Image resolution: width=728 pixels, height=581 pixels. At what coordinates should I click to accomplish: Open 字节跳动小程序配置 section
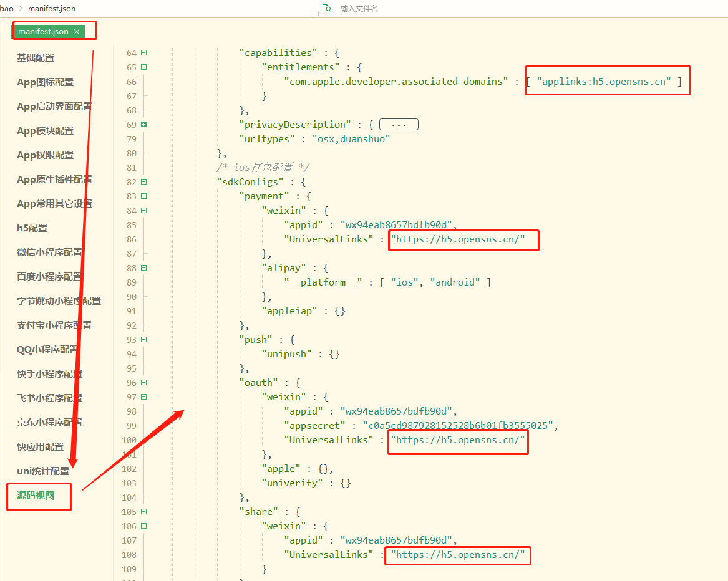[x=59, y=300]
